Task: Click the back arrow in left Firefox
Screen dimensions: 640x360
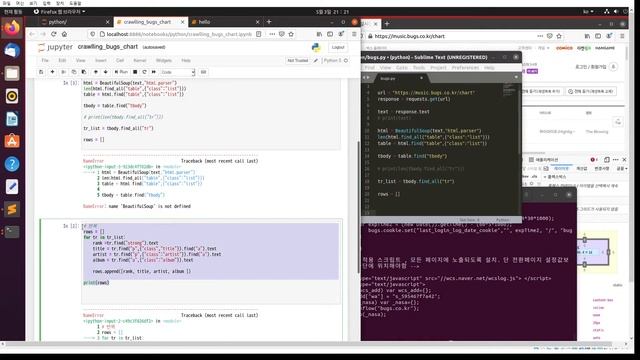Action: coord(32,34)
